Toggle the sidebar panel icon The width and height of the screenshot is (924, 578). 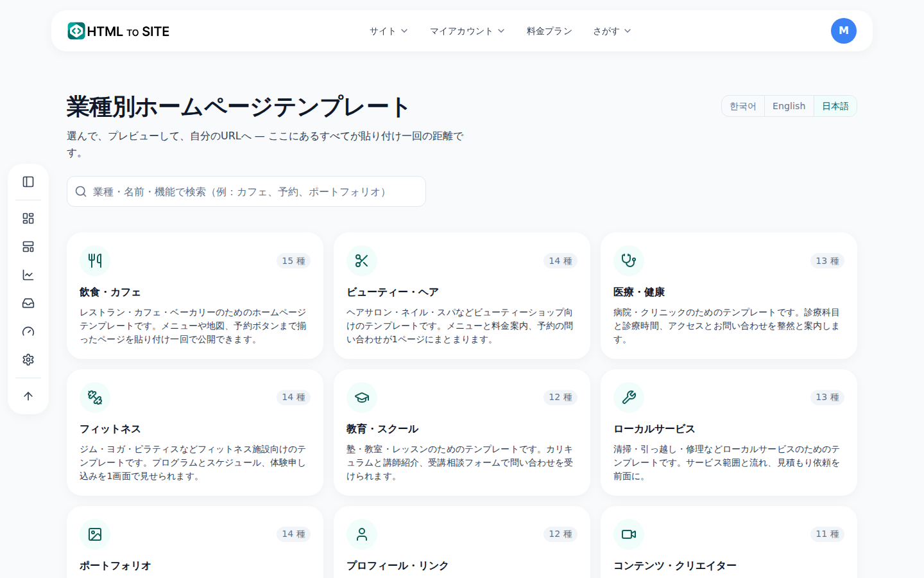tap(28, 182)
